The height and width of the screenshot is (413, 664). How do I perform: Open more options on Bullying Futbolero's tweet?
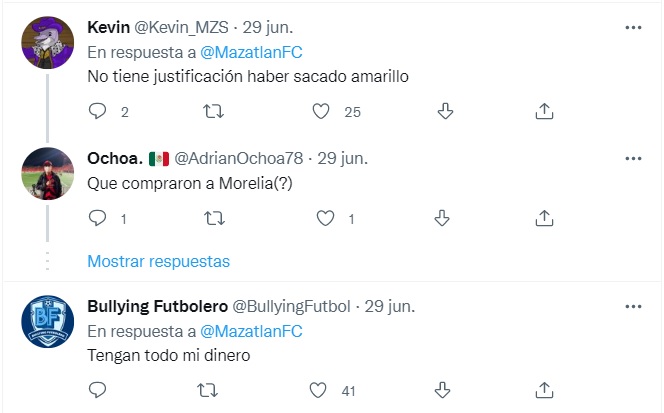click(x=633, y=306)
